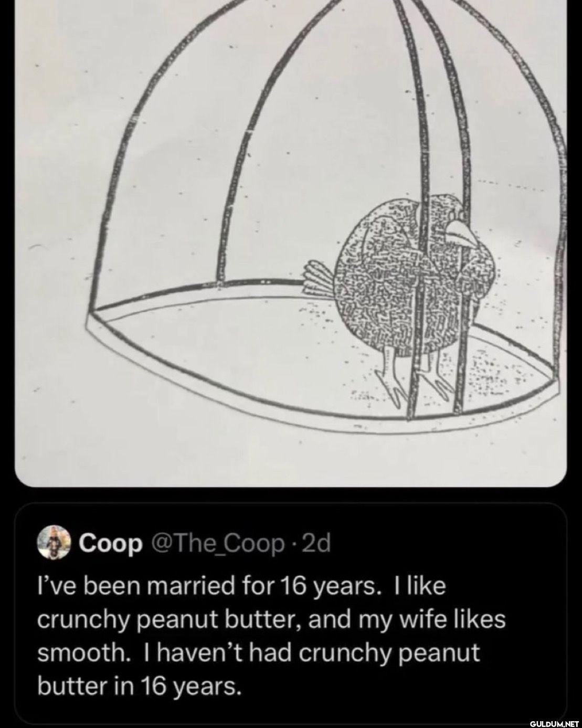The height and width of the screenshot is (728, 582).
Task: Click "butter in 16 years." last line
Action: coord(140,687)
